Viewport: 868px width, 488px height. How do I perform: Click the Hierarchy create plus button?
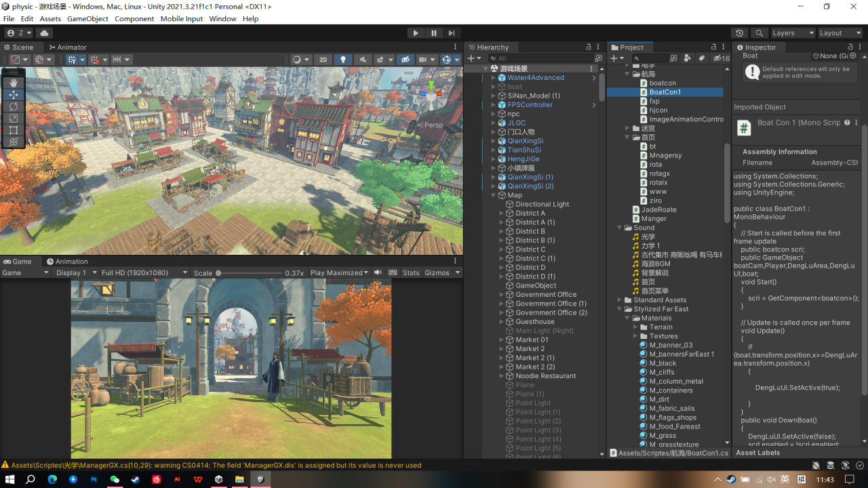pyautogui.click(x=475, y=58)
